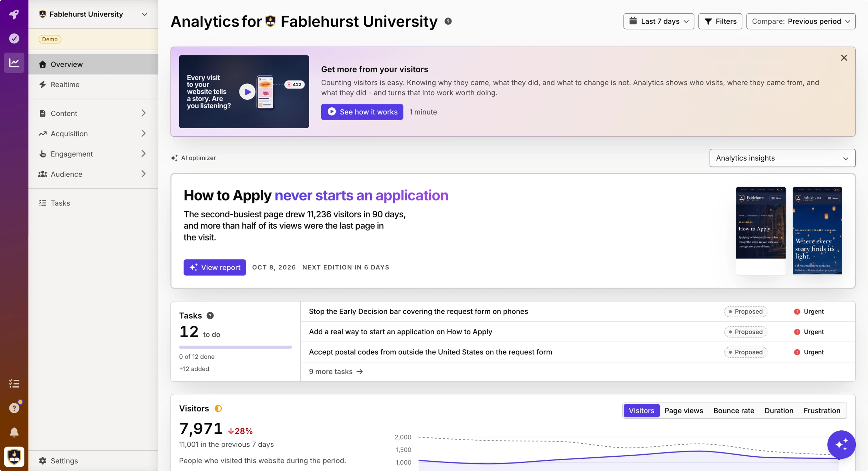Switch to Frustration tab
868x471 pixels.
(822, 411)
